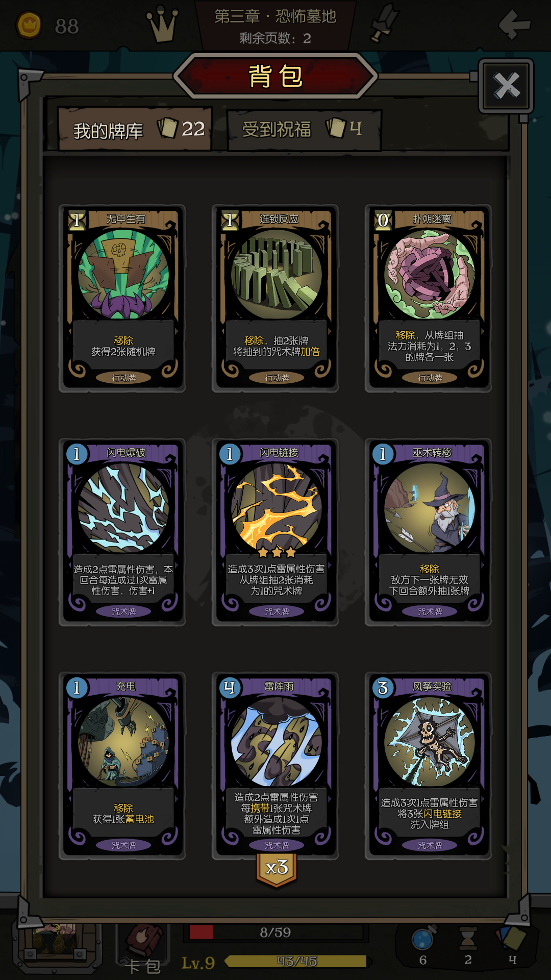Switch to the 我的牌库 tab
Screen dimensions: 551x980
pos(135,129)
